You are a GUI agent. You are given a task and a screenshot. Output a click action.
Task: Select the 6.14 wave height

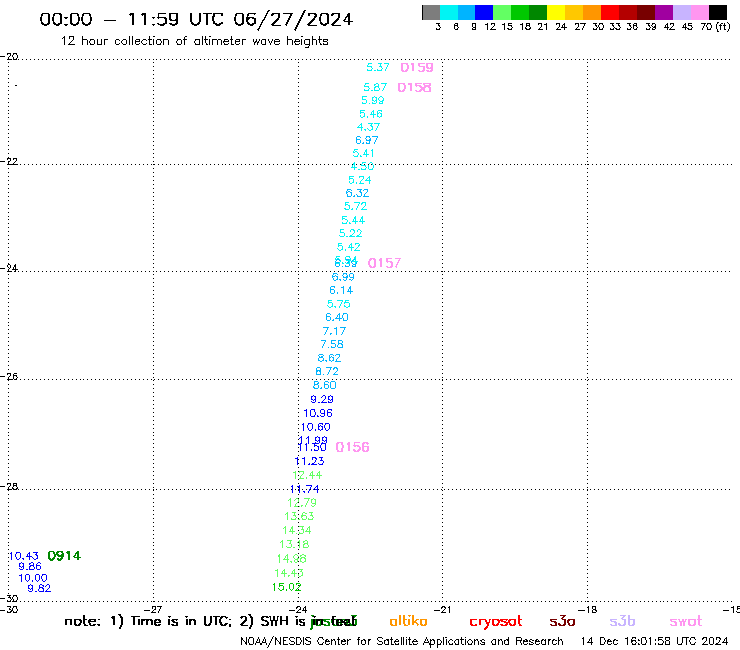click(x=341, y=290)
